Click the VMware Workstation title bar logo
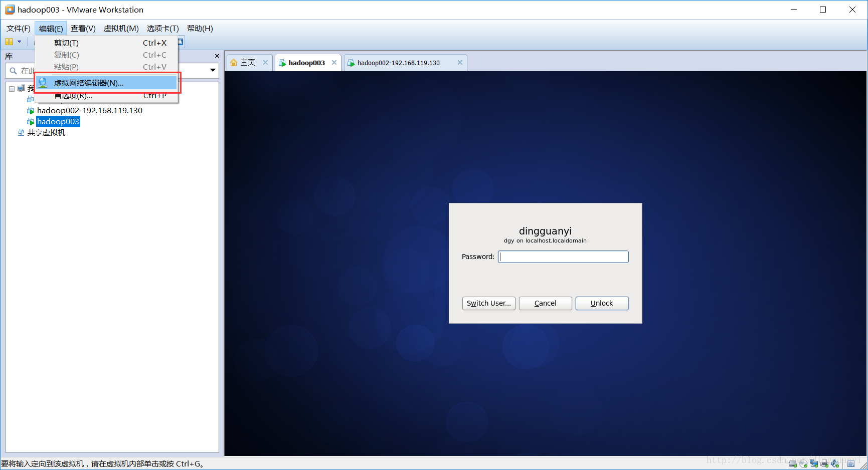868x470 pixels. [x=10, y=10]
